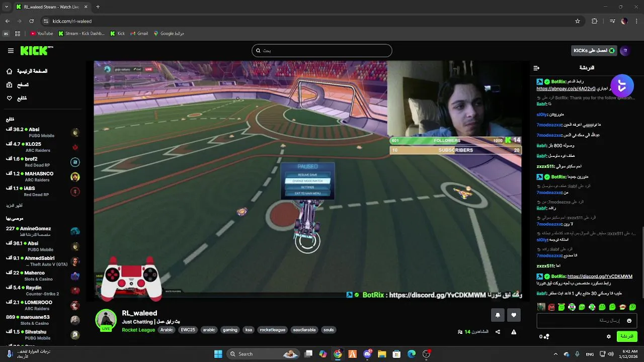Open the Home page sidebar item
Image resolution: width=644 pixels, height=362 pixels.
26,71
